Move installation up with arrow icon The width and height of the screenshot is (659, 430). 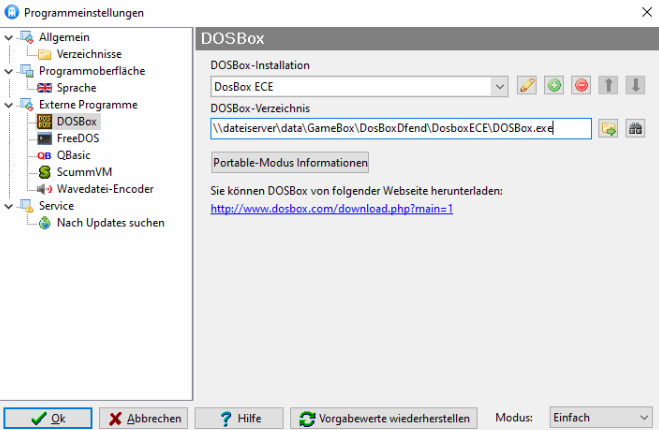coord(608,86)
